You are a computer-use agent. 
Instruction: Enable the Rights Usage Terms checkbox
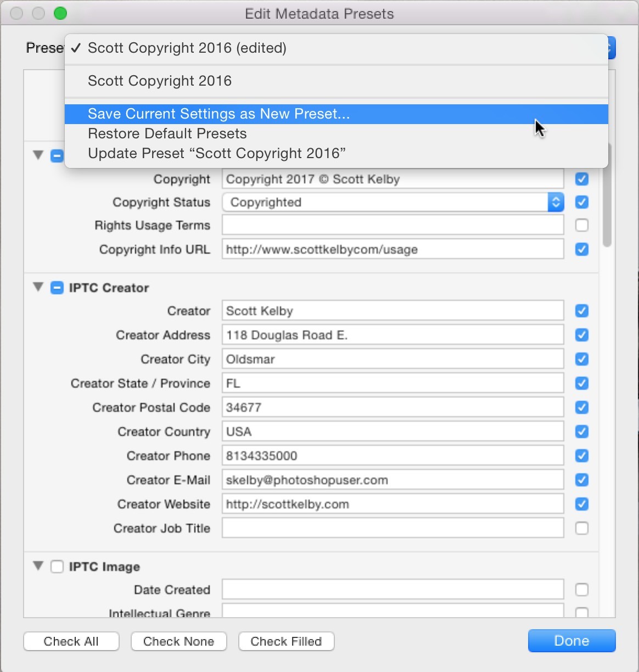(x=581, y=225)
